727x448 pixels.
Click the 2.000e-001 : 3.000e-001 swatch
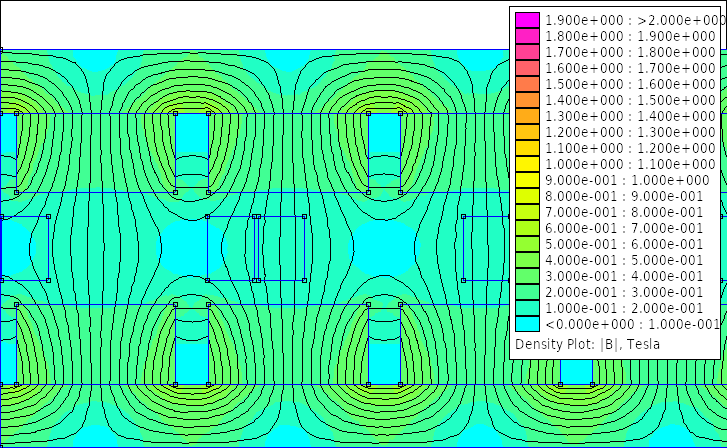pyautogui.click(x=527, y=292)
